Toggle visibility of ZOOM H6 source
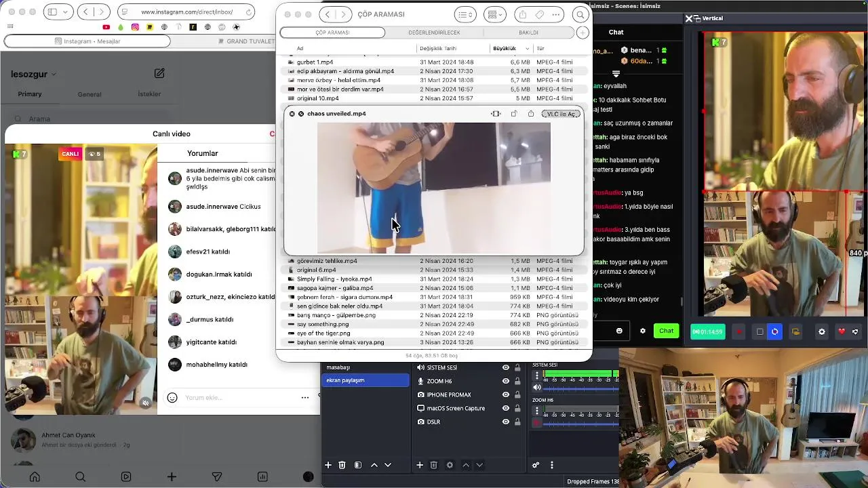This screenshot has width=868, height=488. (x=505, y=381)
